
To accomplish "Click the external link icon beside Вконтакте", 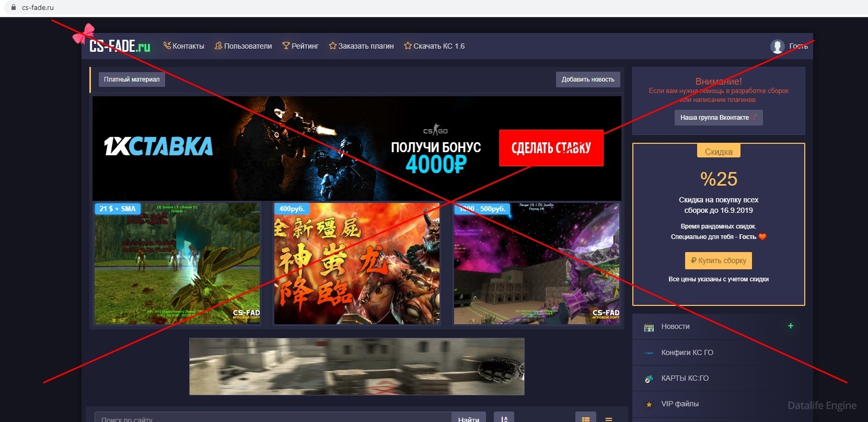I will (x=754, y=118).
